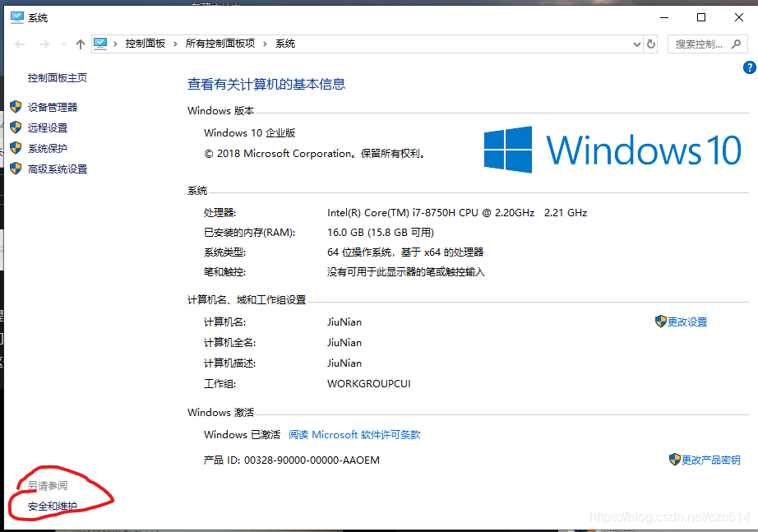This screenshot has width=758, height=532.
Task: Open 设备管理器 link
Action: pos(53,108)
